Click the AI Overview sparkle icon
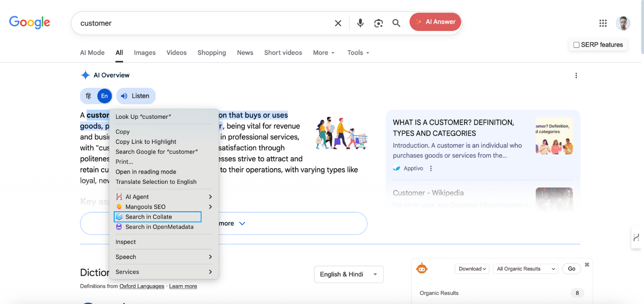 click(x=85, y=75)
